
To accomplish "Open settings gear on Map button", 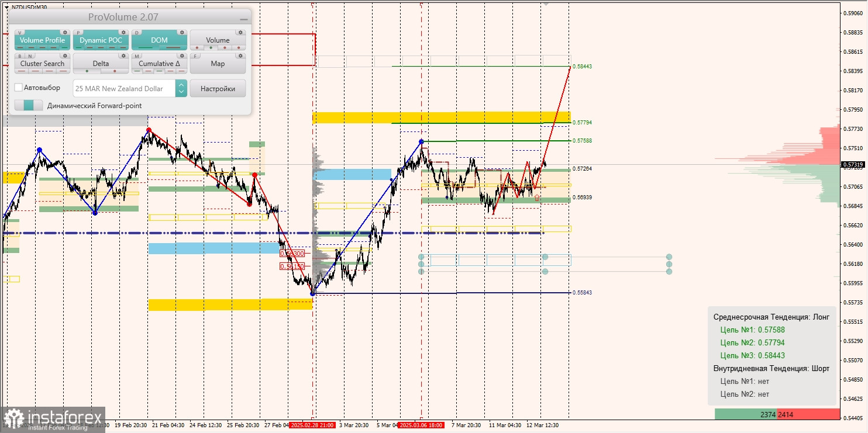I will tap(240, 56).
